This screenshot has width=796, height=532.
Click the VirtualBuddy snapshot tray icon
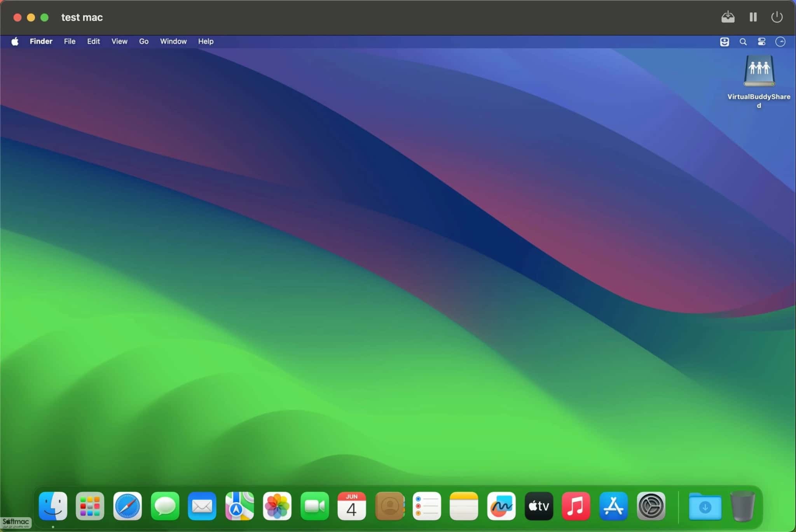pos(728,17)
